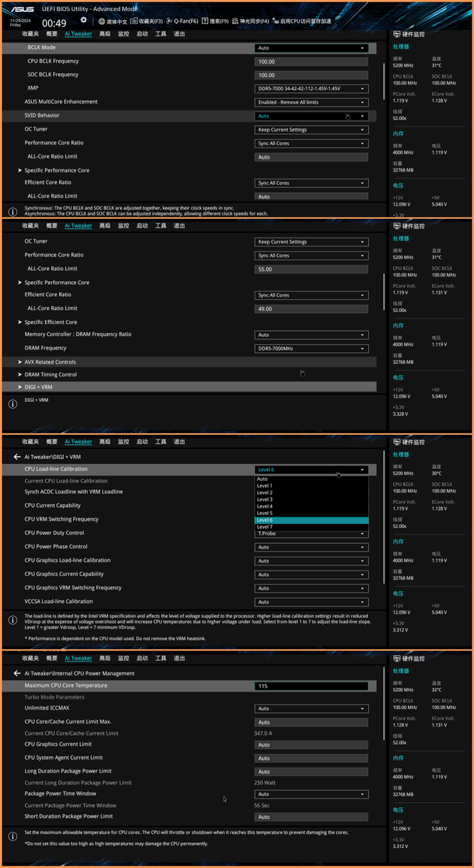Screen dimensions: 474x868
Task: Open the 搜索(F9) search tool
Action: coord(215,21)
